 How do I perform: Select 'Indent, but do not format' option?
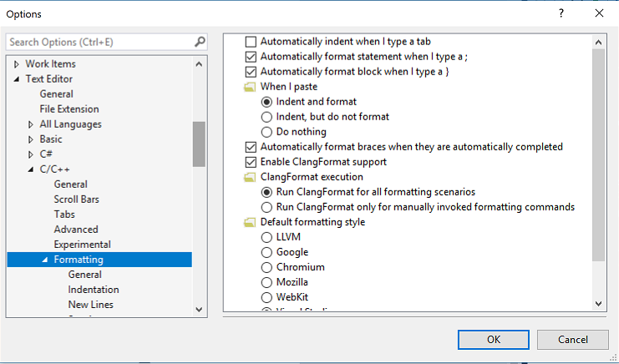pos(267,117)
